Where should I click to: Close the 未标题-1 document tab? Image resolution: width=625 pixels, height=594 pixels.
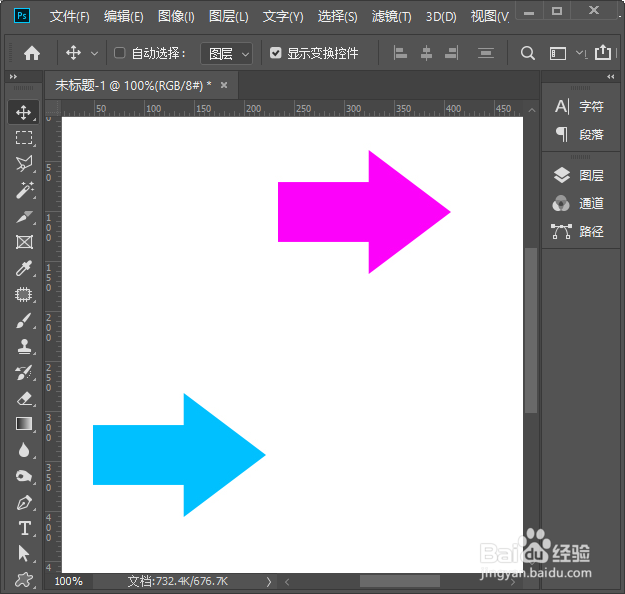pyautogui.click(x=224, y=85)
